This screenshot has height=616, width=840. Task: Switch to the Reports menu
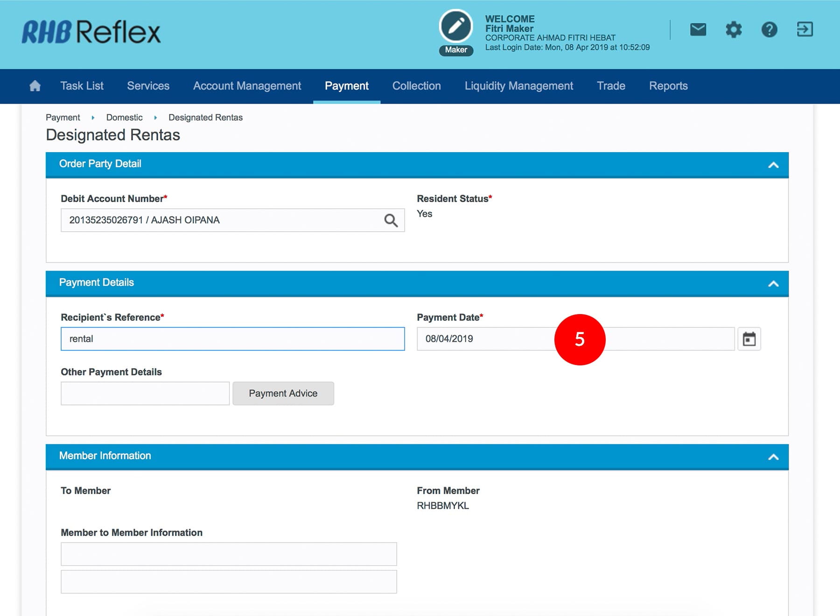click(668, 86)
